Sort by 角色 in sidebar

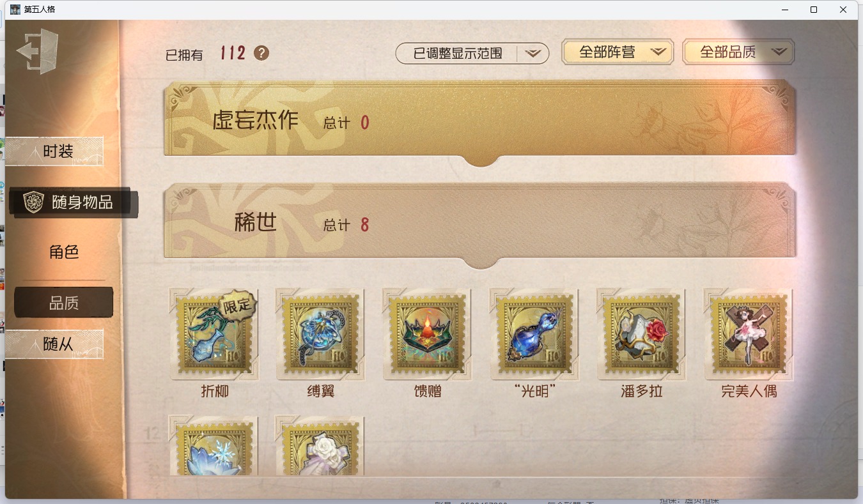tap(64, 252)
